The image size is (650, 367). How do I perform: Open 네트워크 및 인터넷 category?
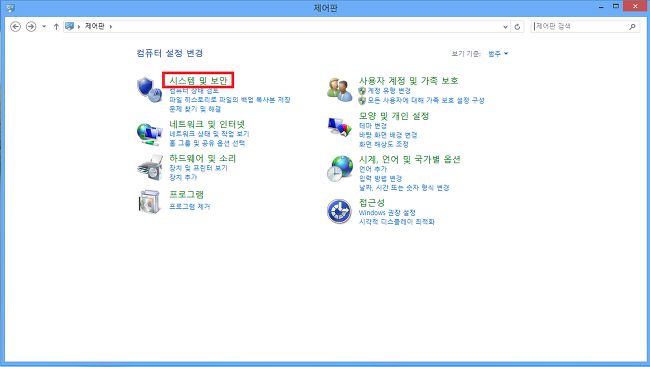pyautogui.click(x=207, y=124)
